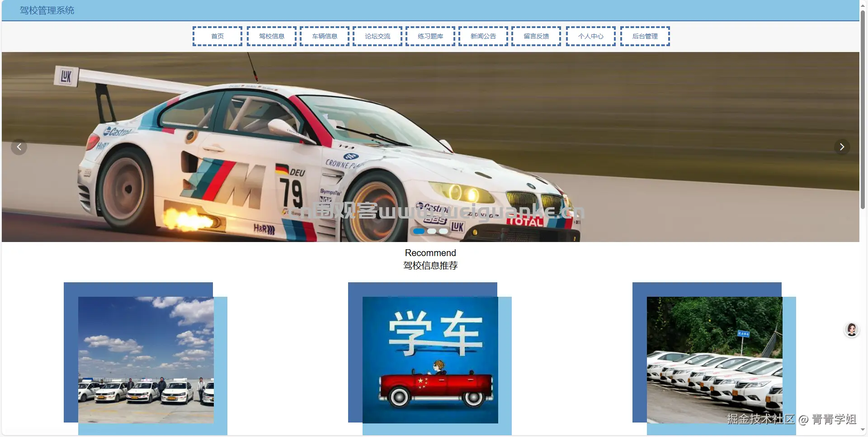Click the next slide arrow on the carousel
This screenshot has height=437, width=868.
click(842, 147)
